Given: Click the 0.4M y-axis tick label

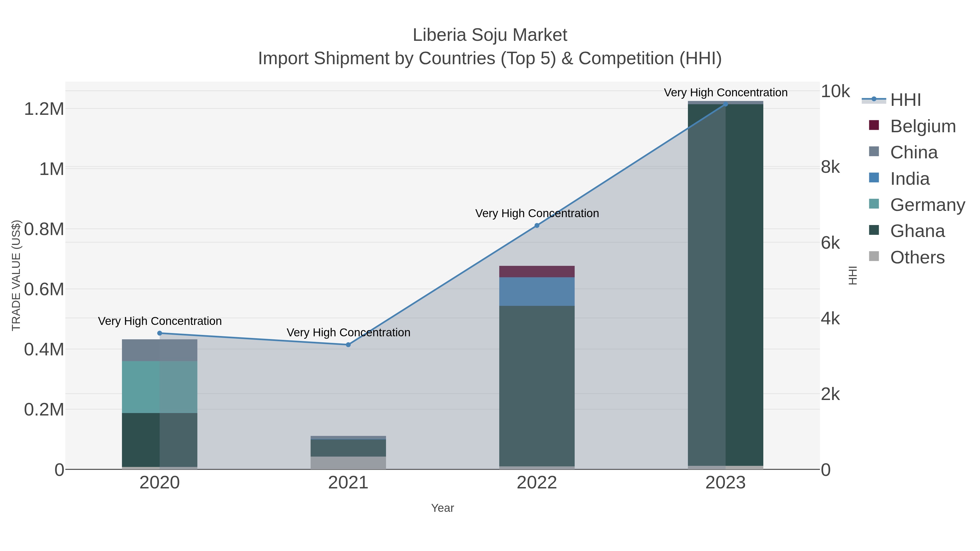Looking at the screenshot, I should point(44,349).
